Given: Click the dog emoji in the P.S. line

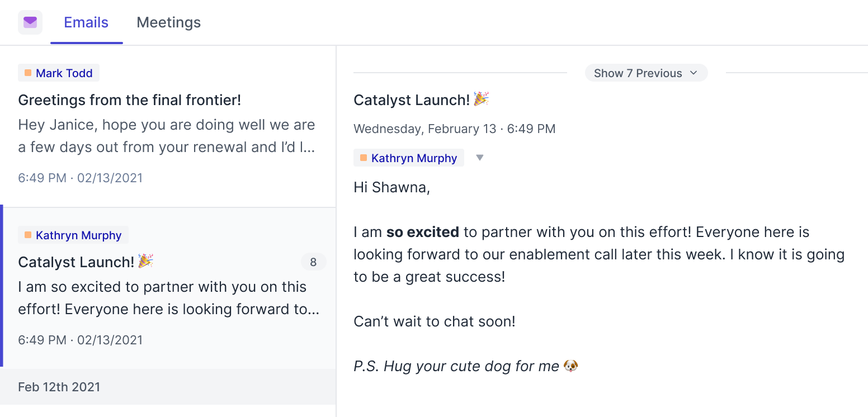Looking at the screenshot, I should click(570, 366).
